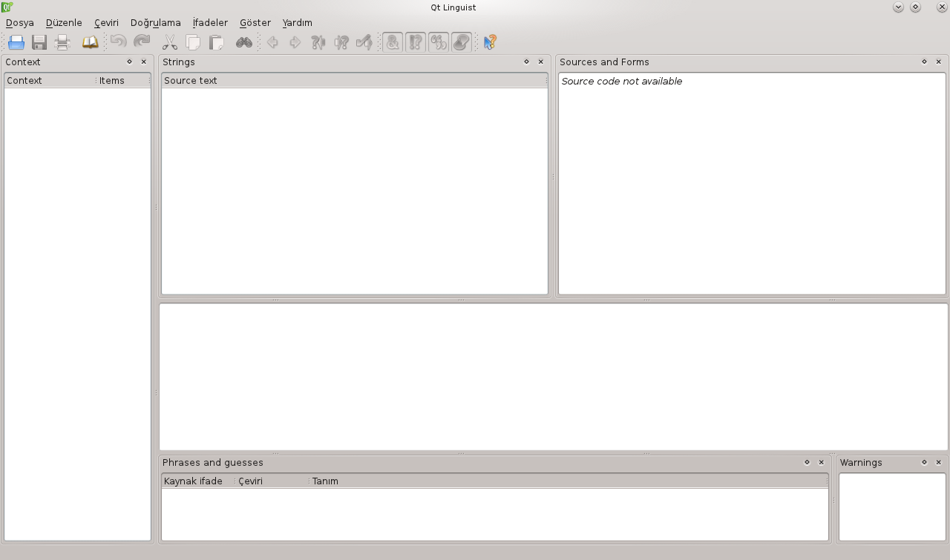Close the Warnings dock panel

click(938, 462)
